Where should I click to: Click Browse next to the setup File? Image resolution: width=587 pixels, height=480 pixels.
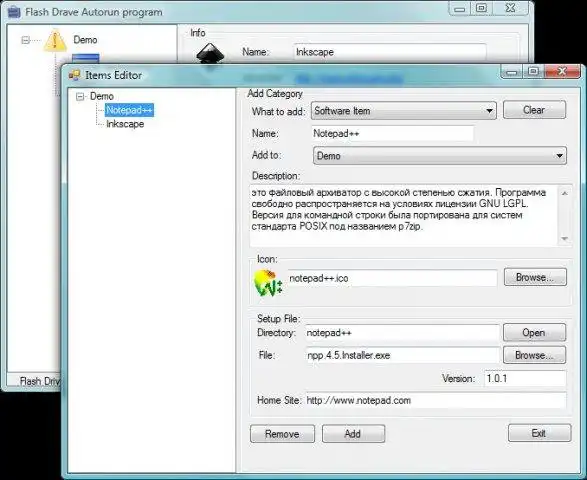pyautogui.click(x=534, y=355)
